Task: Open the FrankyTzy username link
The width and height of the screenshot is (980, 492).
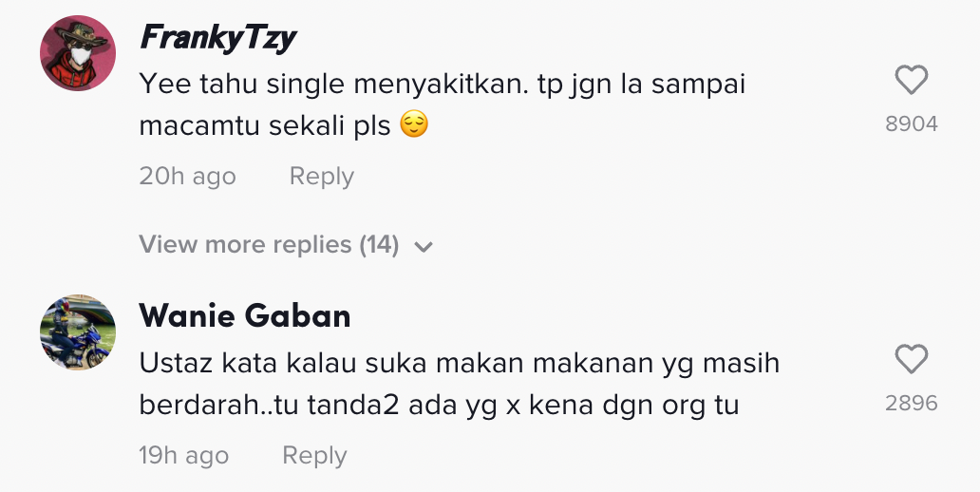Action: pyautogui.click(x=217, y=38)
